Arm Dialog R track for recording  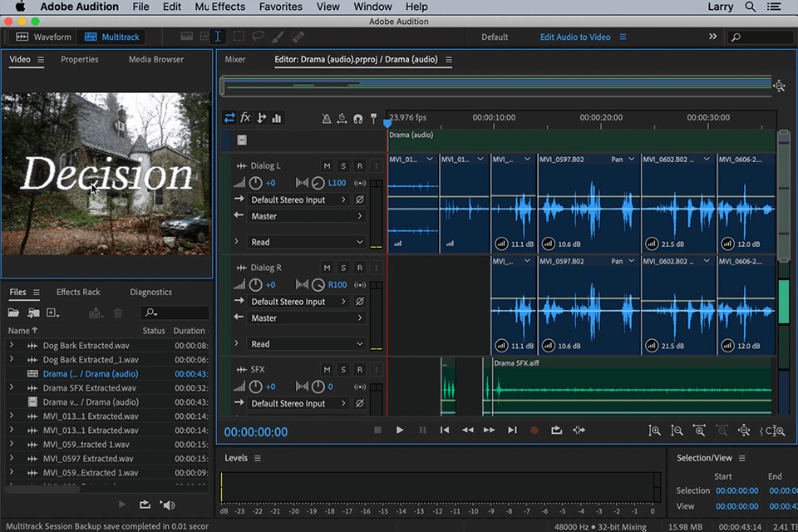click(360, 268)
